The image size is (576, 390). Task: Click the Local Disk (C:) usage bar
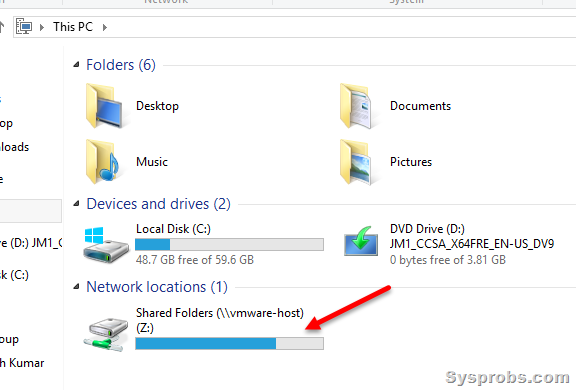point(229,245)
